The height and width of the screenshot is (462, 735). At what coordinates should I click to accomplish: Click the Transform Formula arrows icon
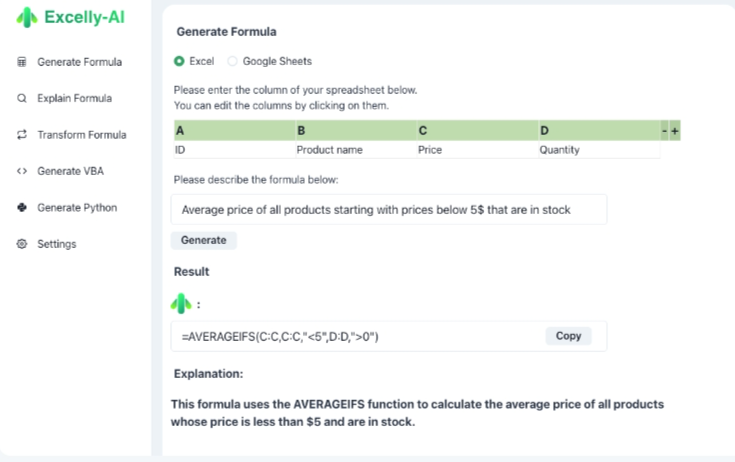(x=21, y=135)
